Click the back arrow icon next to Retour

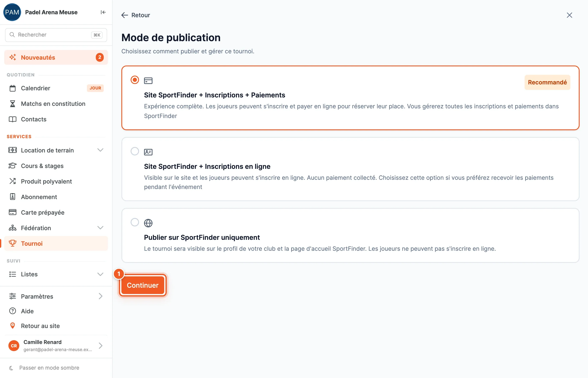125,15
